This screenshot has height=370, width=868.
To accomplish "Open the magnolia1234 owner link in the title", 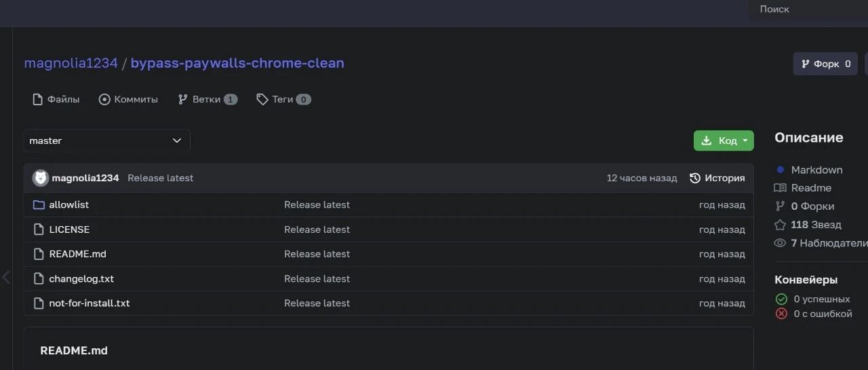I will (71, 63).
